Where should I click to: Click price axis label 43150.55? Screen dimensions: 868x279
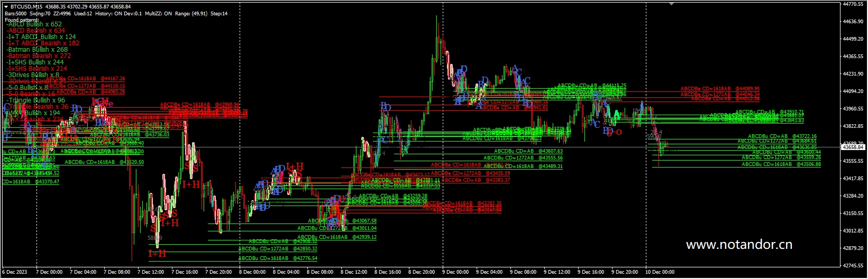pyautogui.click(x=853, y=213)
